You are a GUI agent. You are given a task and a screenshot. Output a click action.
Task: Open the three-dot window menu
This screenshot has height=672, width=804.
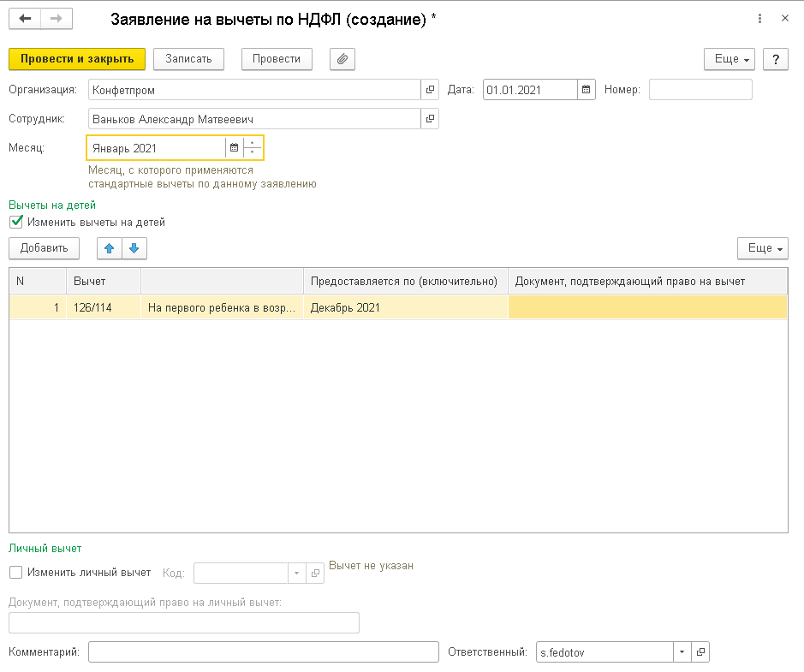pos(759,19)
